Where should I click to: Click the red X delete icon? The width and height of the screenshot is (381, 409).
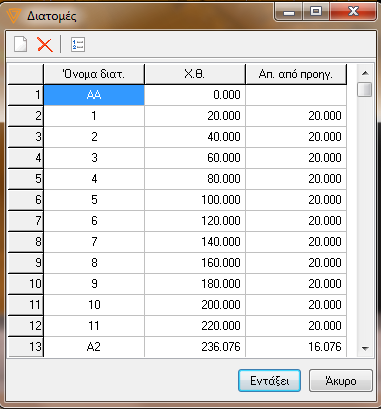click(x=45, y=44)
